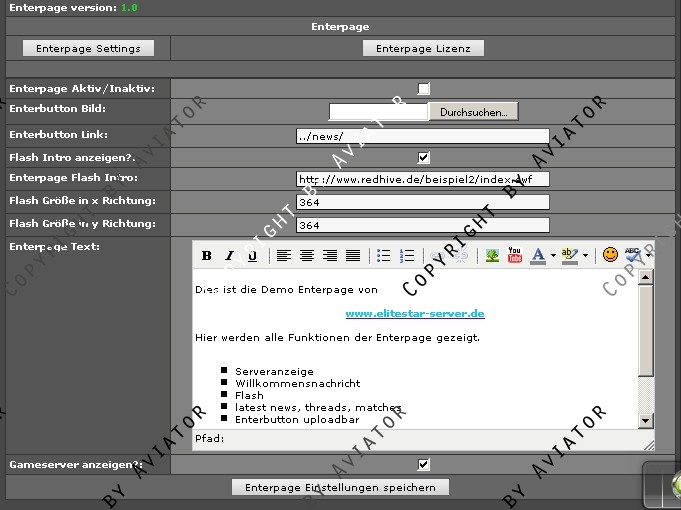681x510 pixels.
Task: Open the Enterpage Settings section
Action: coord(88,48)
